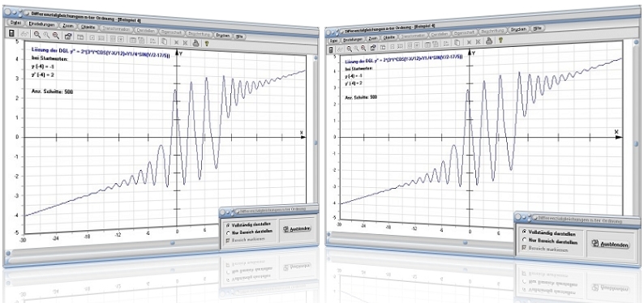Screen dimensions: 644x303
Task: Click the printer icon in left window toolbar
Action: click(x=196, y=42)
